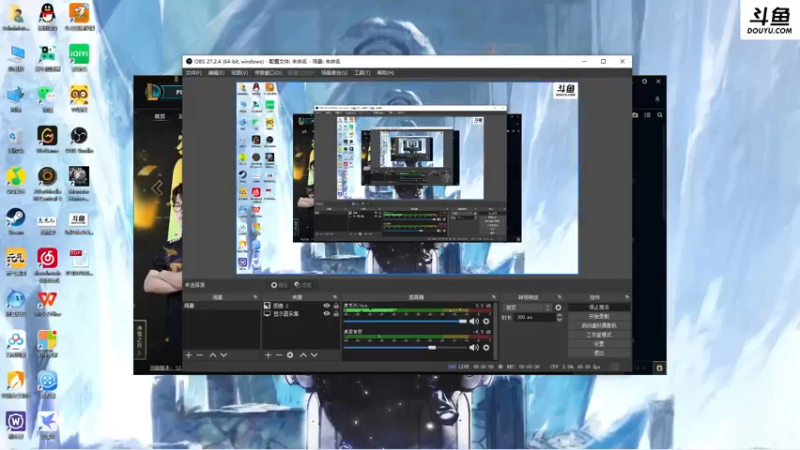Screen dimensions: 800x450
Task: Pop out the 混音器 dock panel
Action: click(x=494, y=297)
